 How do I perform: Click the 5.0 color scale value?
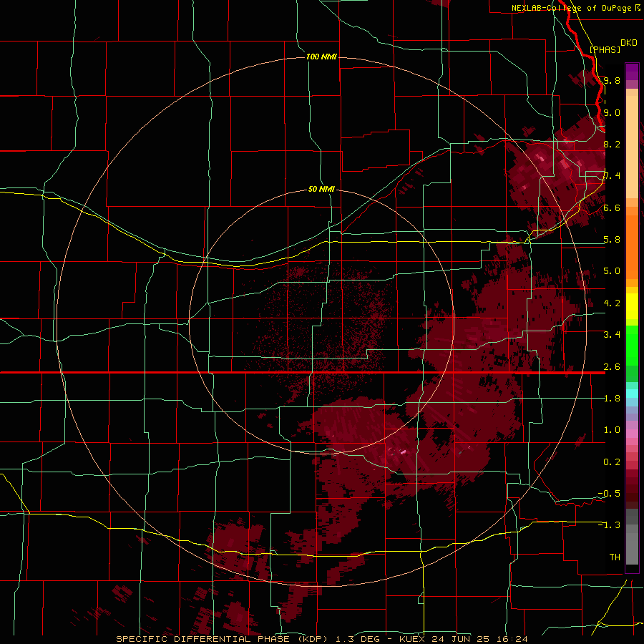tap(612, 271)
